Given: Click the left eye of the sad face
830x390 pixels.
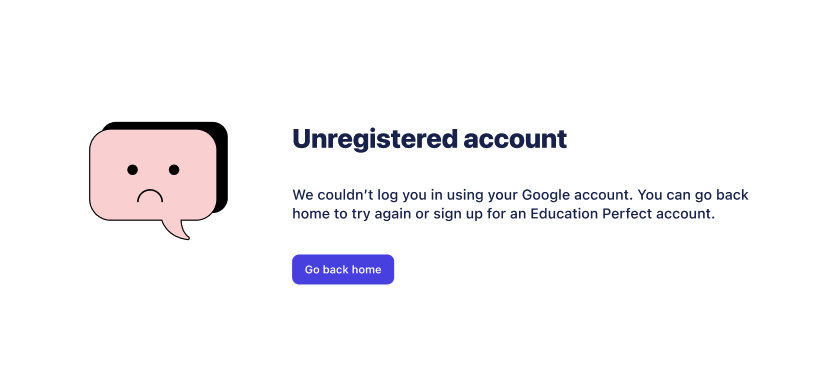Looking at the screenshot, I should (x=132, y=170).
